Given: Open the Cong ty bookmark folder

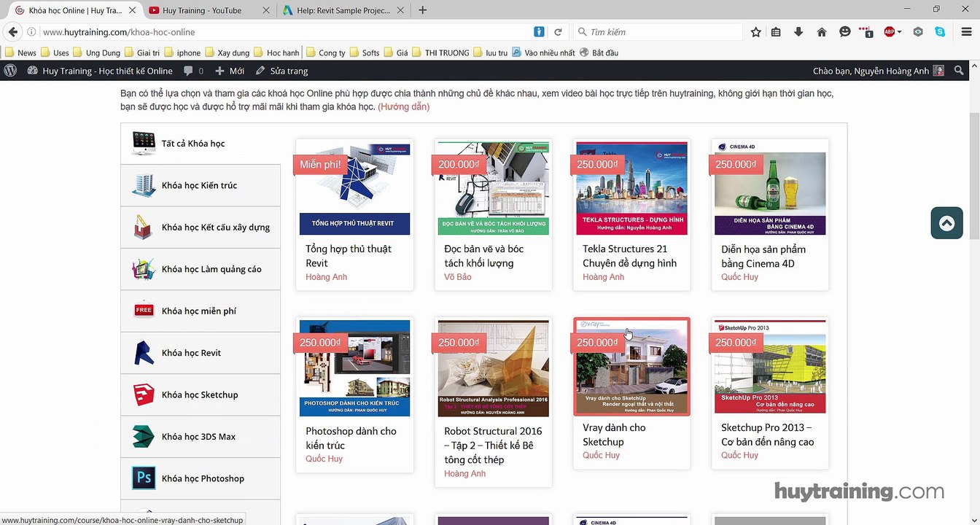Looking at the screenshot, I should (x=325, y=52).
